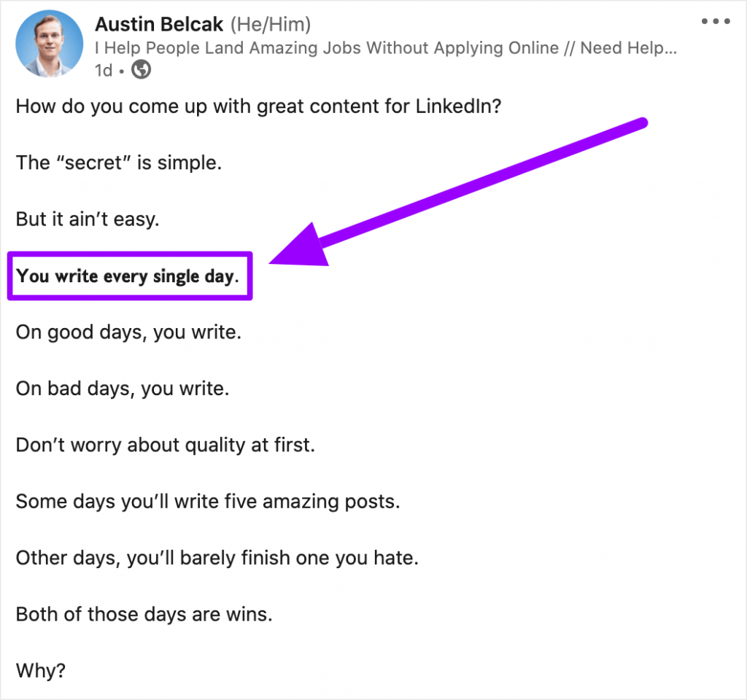The width and height of the screenshot is (747, 700).
Task: Click the "Why?" line at the bottom
Action: 41,670
